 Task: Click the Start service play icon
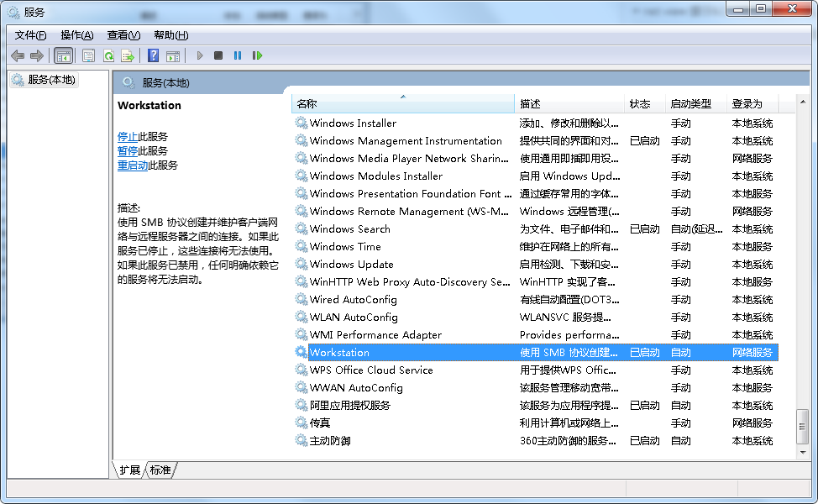point(199,55)
